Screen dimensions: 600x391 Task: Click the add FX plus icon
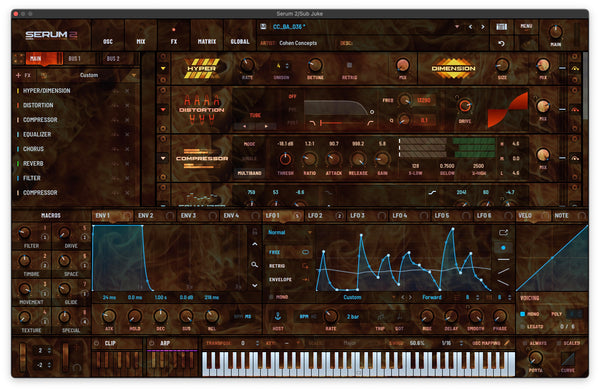18,75
